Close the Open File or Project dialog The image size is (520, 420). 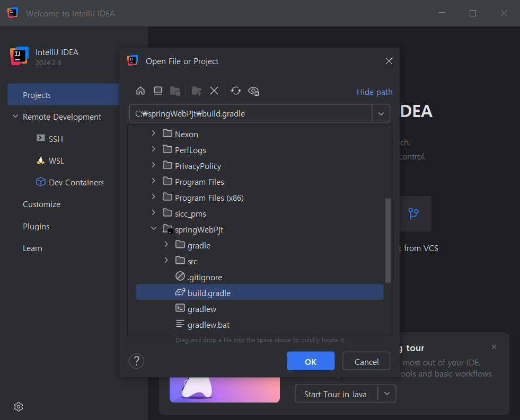tap(389, 61)
